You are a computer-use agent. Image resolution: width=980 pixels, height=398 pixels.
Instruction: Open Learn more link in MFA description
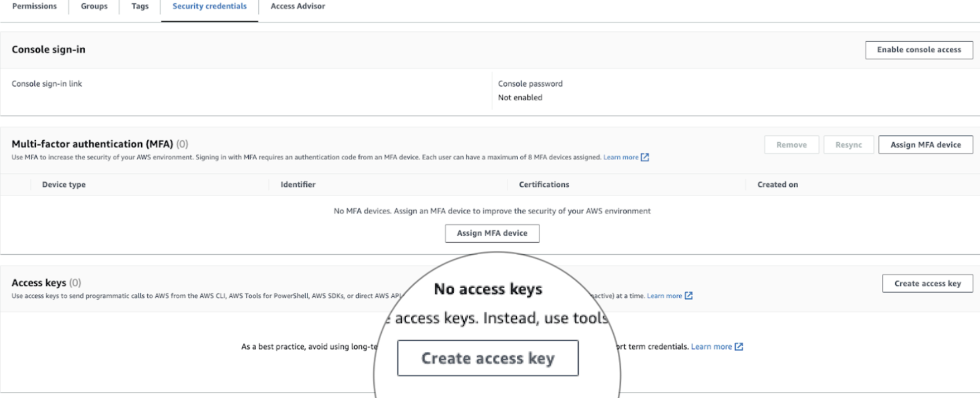pos(621,157)
